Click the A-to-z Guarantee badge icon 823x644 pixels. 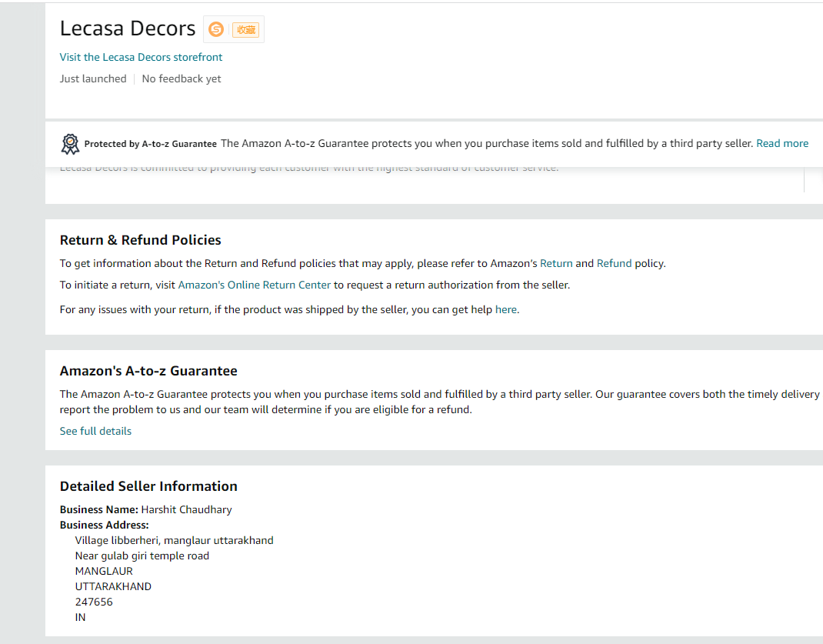click(70, 144)
